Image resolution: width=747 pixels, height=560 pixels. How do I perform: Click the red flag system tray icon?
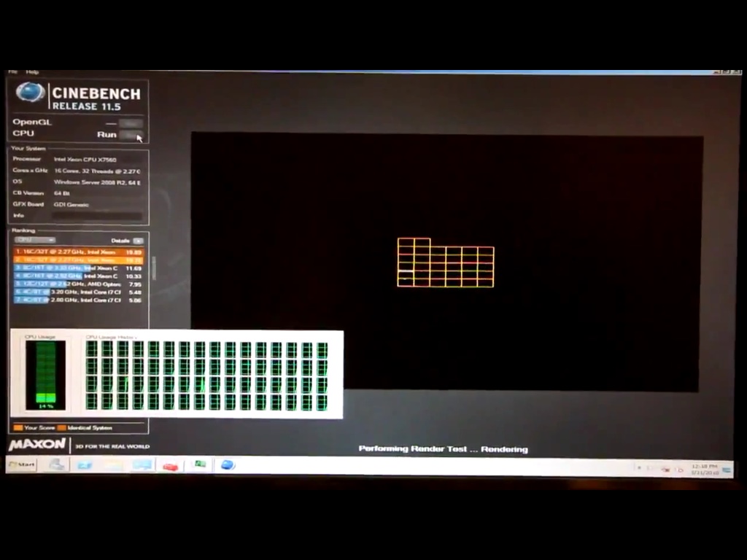(665, 470)
